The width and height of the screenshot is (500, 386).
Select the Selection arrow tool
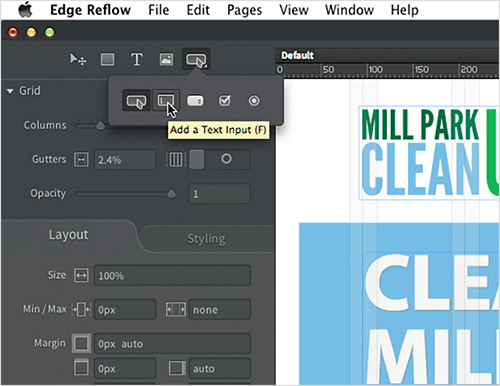point(78,60)
